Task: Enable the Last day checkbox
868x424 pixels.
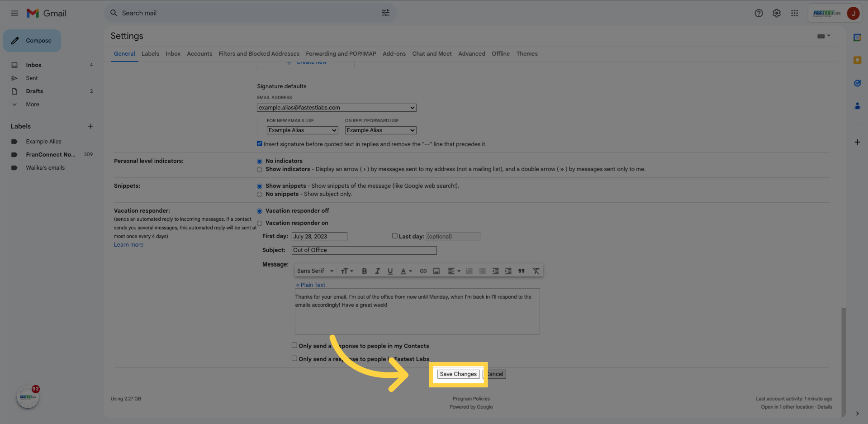Action: coord(395,236)
